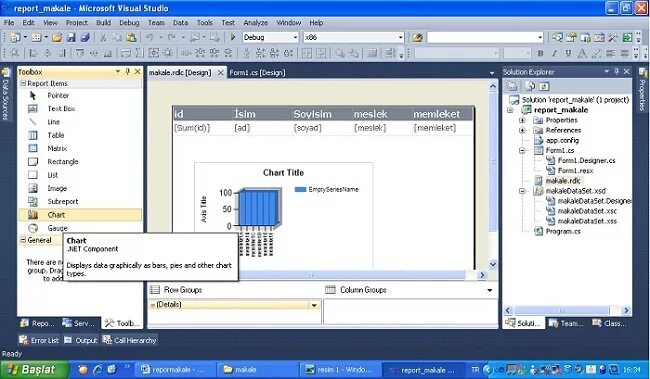
Task: Select makale.rdlc in Solution Explorer
Action: tap(563, 181)
